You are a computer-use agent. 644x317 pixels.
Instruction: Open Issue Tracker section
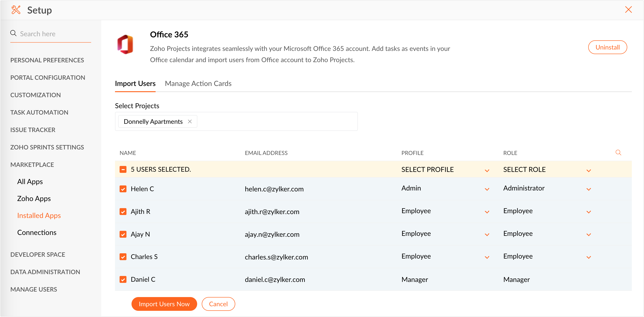click(x=33, y=130)
